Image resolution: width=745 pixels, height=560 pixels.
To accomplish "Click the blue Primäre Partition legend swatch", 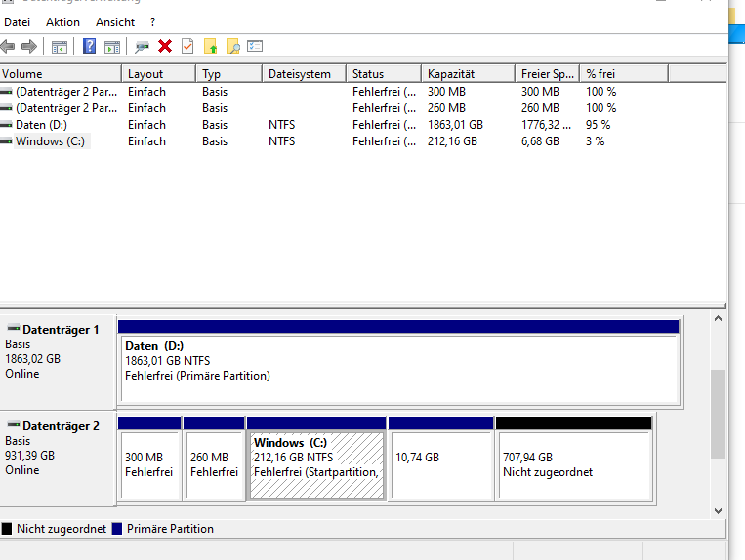I will [x=117, y=529].
